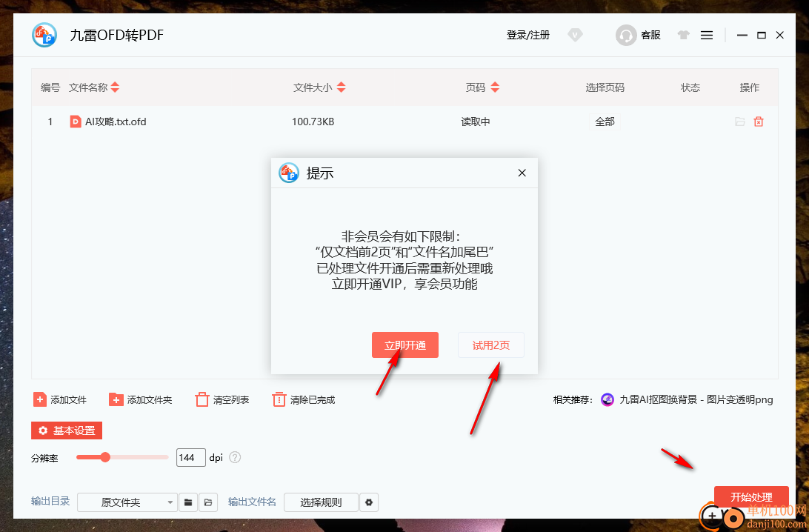Click the 操作 column header
The image size is (809, 532).
(749, 87)
